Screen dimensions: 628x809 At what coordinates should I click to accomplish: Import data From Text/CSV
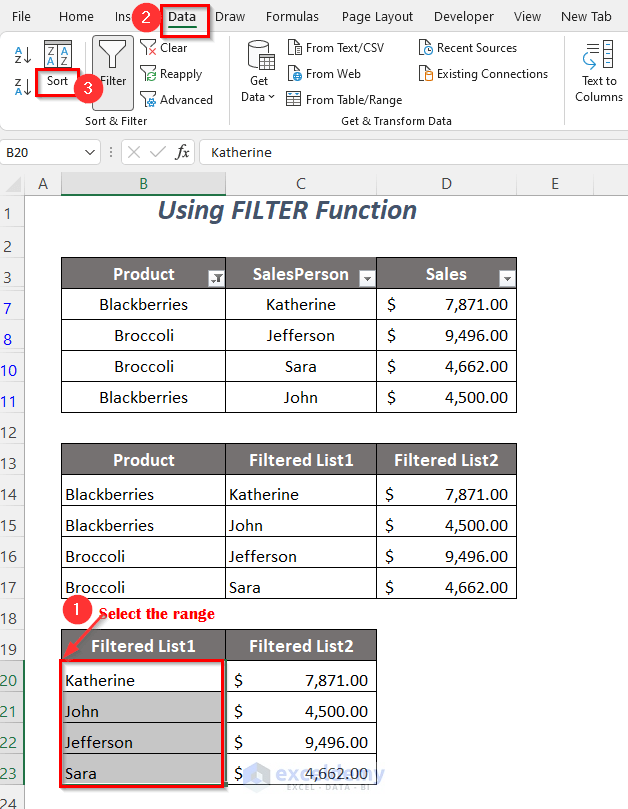[x=335, y=48]
